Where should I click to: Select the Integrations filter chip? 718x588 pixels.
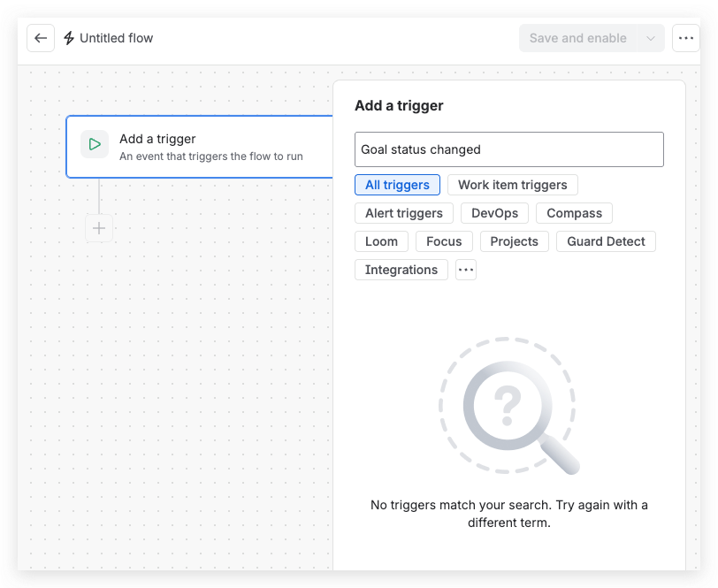point(401,270)
